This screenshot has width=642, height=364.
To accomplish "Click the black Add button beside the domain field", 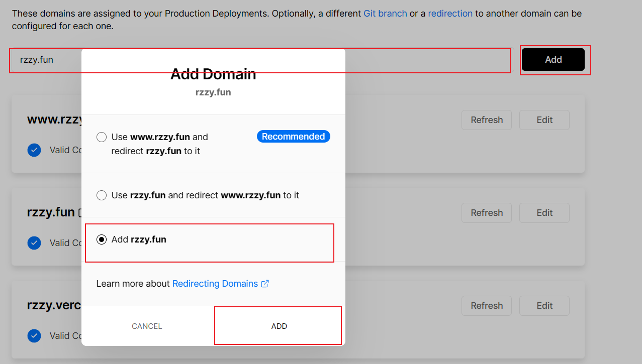I will tap(553, 60).
